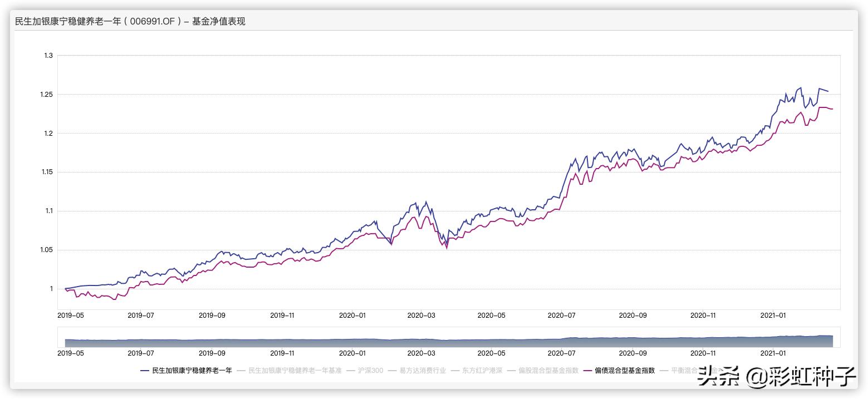Click the range slider overview area
Screen dimensions: 868x399
tap(449, 337)
